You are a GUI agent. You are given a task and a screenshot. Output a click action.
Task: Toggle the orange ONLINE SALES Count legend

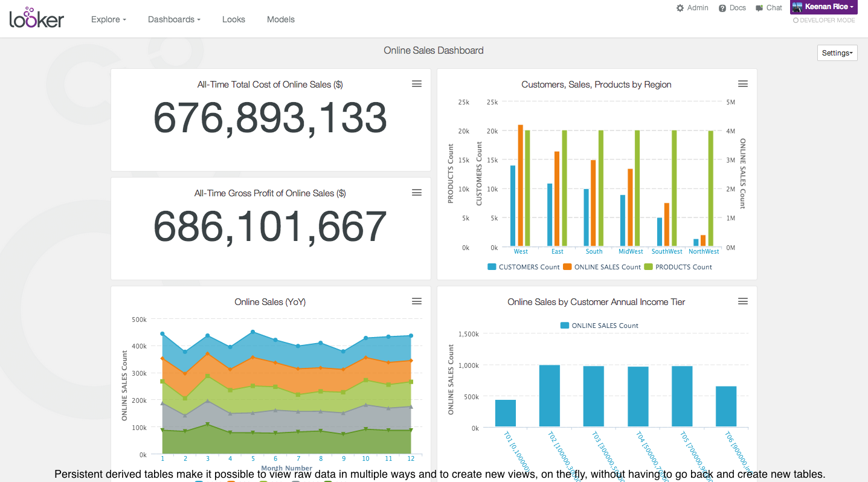pyautogui.click(x=602, y=267)
